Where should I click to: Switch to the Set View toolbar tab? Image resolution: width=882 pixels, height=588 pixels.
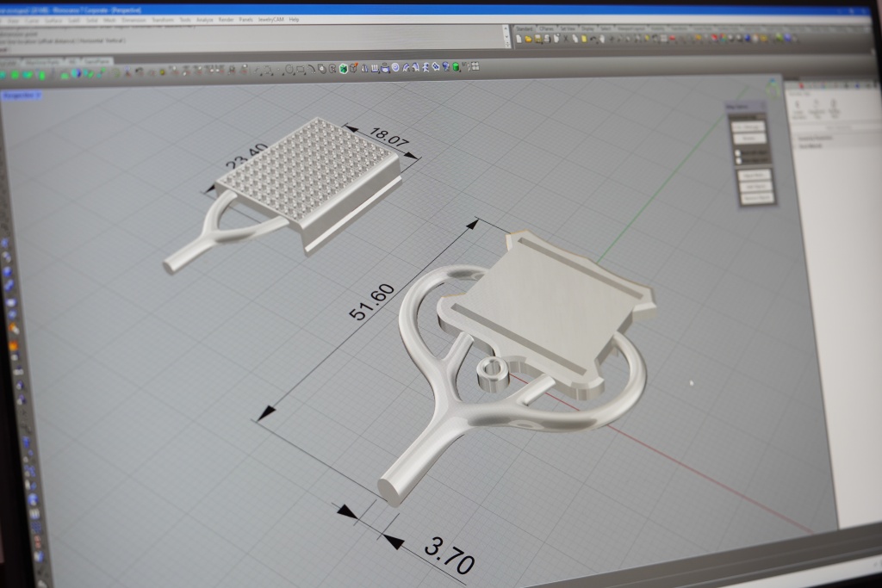tap(568, 28)
